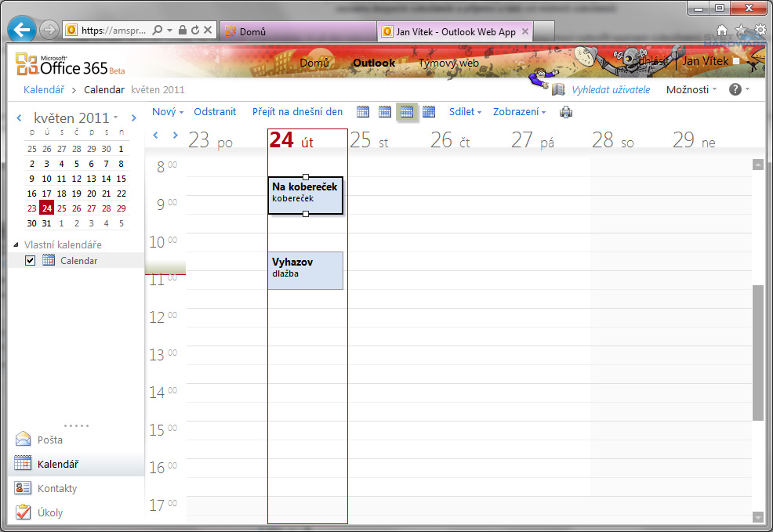Viewport: 773px width, 532px height.
Task: Switch to day view calendar icon
Action: (363, 112)
